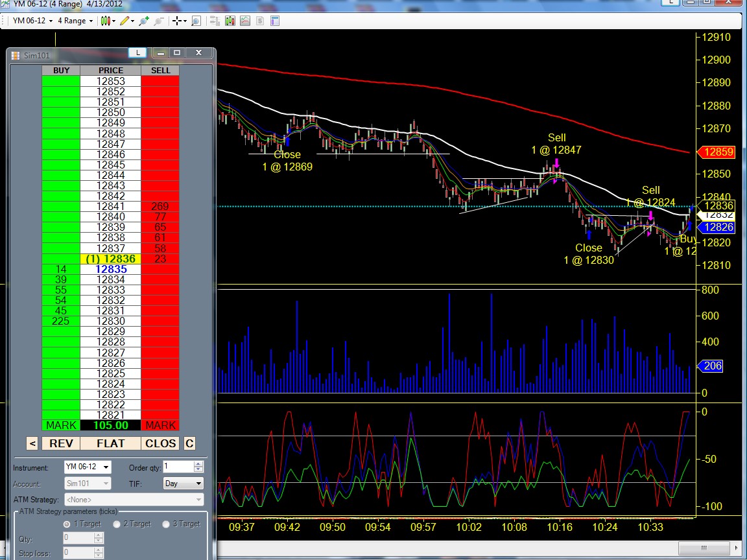The width and height of the screenshot is (747, 560).
Task: Expand the chart style dropdown arrow
Action: coord(114,21)
